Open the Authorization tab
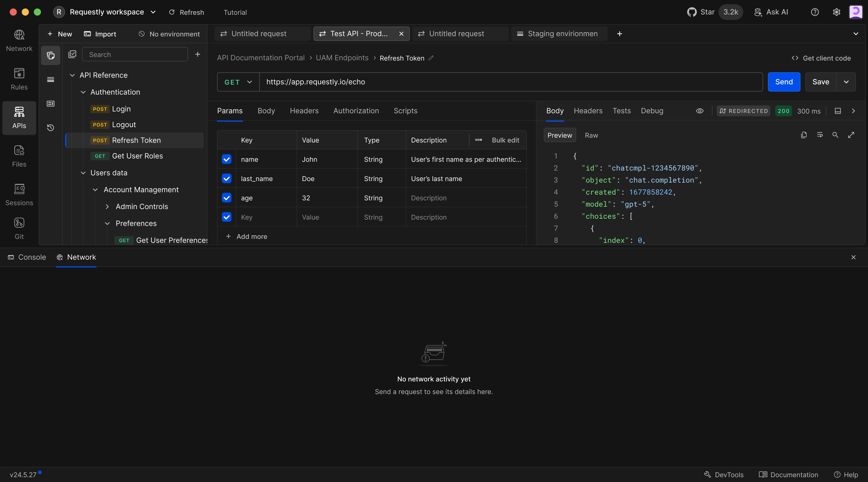Screen dimensions: 868x482 point(356,111)
